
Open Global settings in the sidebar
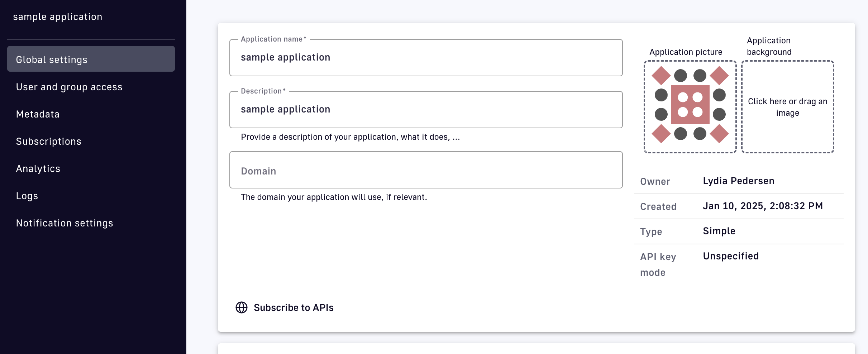point(91,59)
